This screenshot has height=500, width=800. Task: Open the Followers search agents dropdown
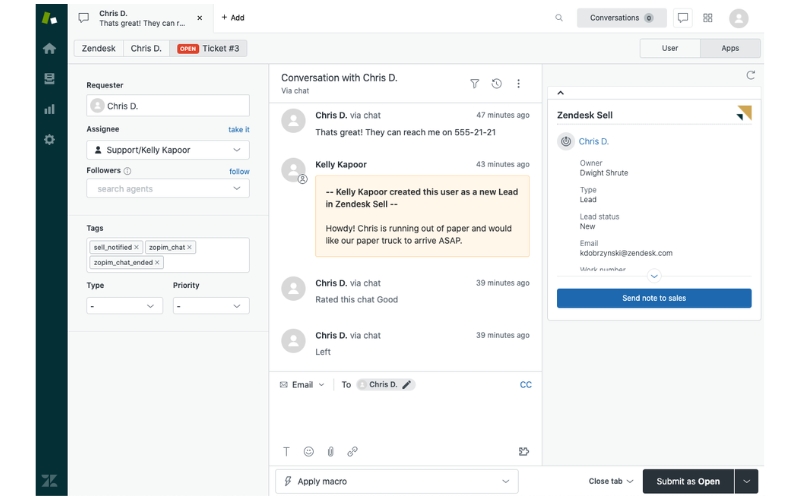coord(168,189)
